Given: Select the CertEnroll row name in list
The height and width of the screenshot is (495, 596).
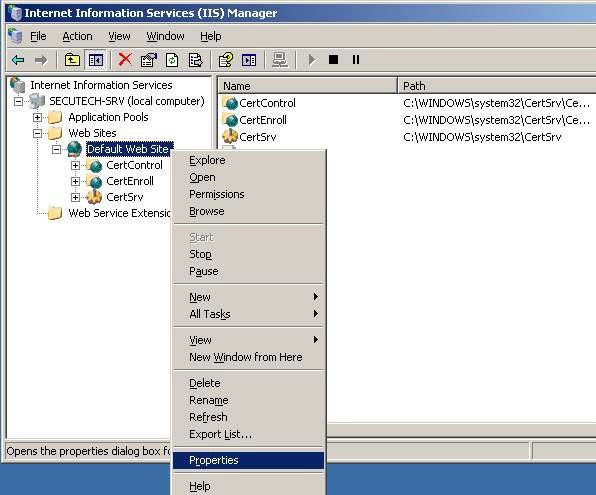Looking at the screenshot, I should point(263,120).
